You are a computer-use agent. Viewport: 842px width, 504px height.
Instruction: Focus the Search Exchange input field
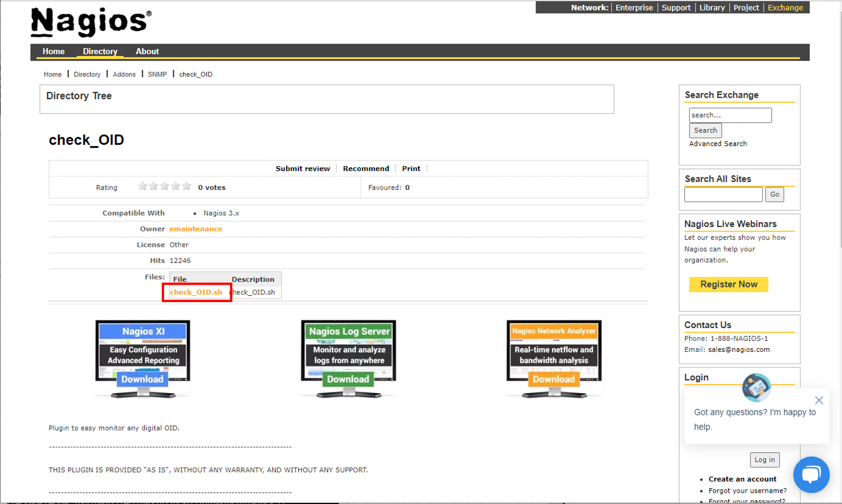tap(730, 115)
